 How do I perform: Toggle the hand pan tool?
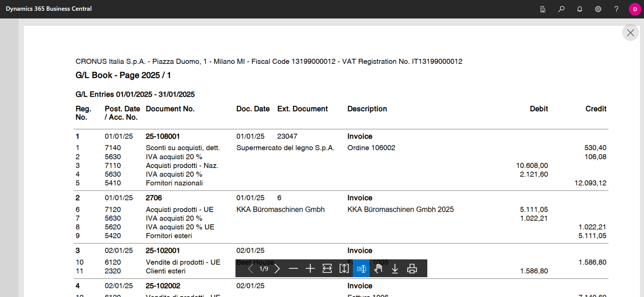(x=378, y=268)
